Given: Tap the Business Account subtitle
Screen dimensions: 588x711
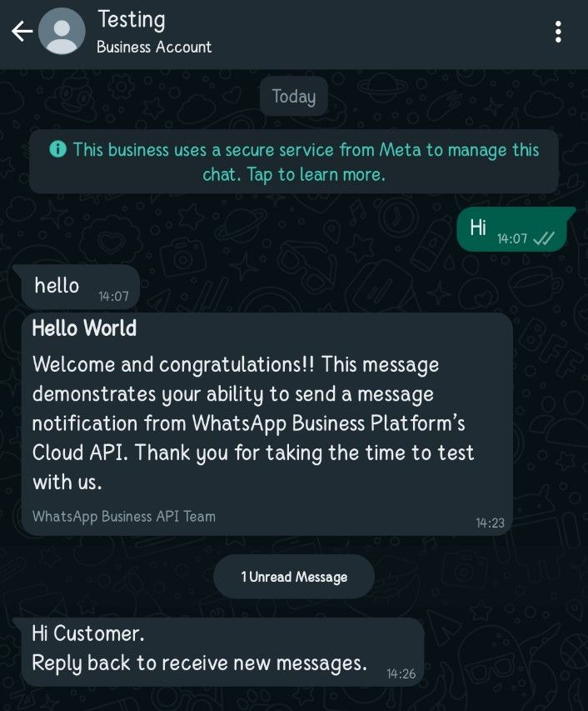Looking at the screenshot, I should tap(154, 47).
